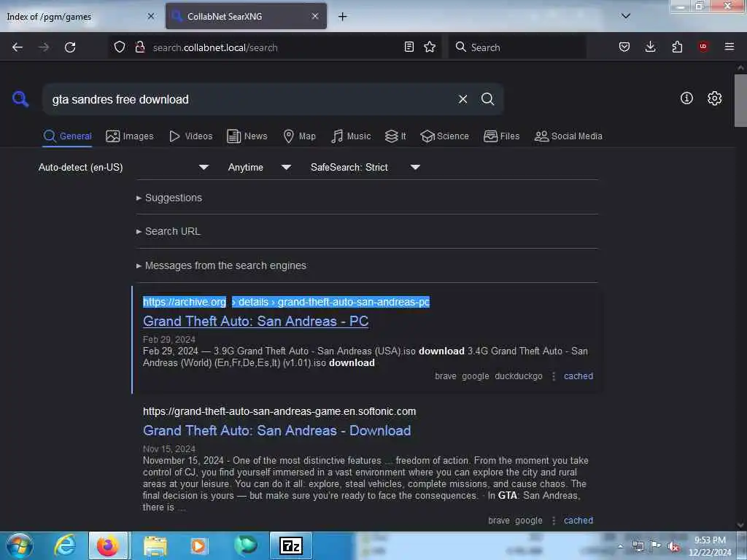Image resolution: width=747 pixels, height=560 pixels.
Task: Go back to the previous page
Action: click(x=18, y=47)
